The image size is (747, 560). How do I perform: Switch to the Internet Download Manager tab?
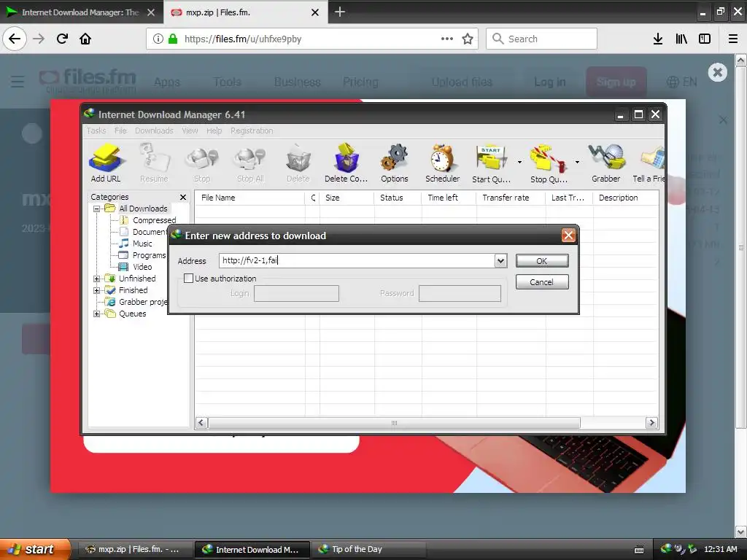coord(80,12)
